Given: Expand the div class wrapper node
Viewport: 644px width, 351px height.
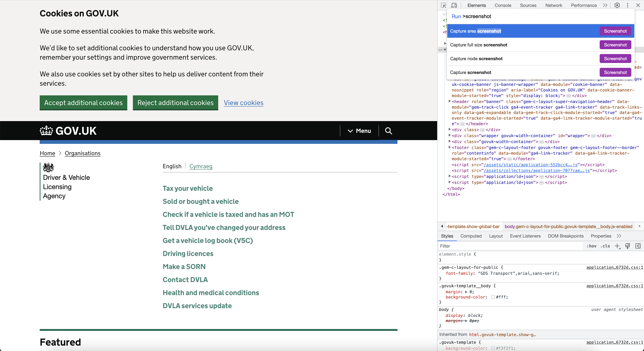Looking at the screenshot, I should click(x=449, y=135).
